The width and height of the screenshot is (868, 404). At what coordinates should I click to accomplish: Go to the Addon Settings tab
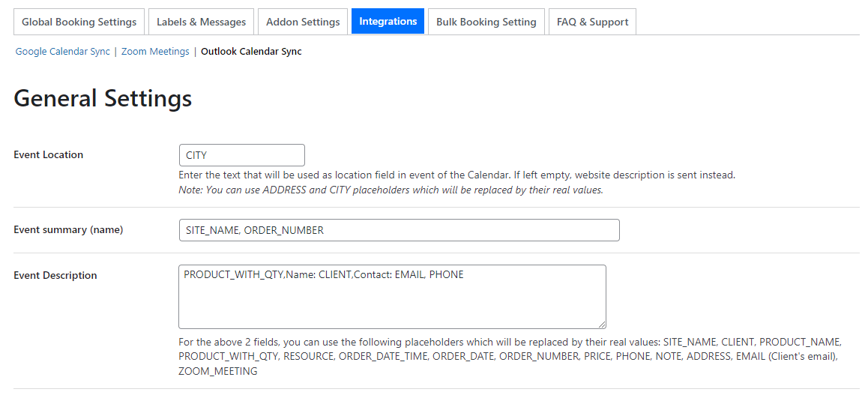tap(303, 22)
